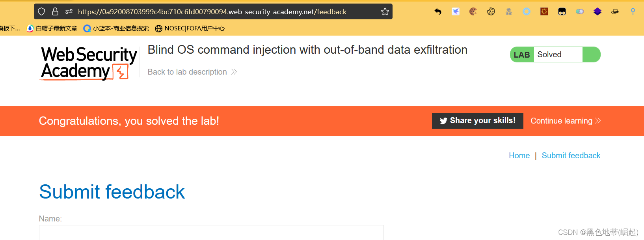Click the bookmark star in address bar
The image size is (644, 240).
click(x=385, y=12)
